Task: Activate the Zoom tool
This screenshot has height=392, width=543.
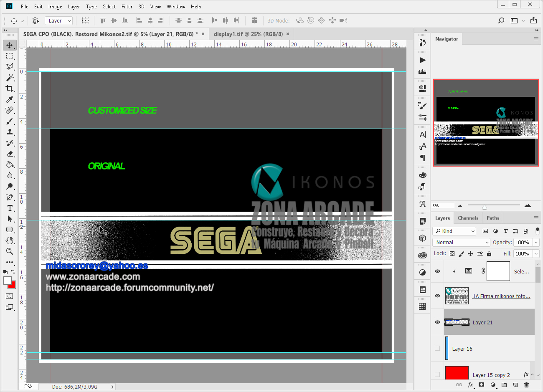Action: (10, 251)
